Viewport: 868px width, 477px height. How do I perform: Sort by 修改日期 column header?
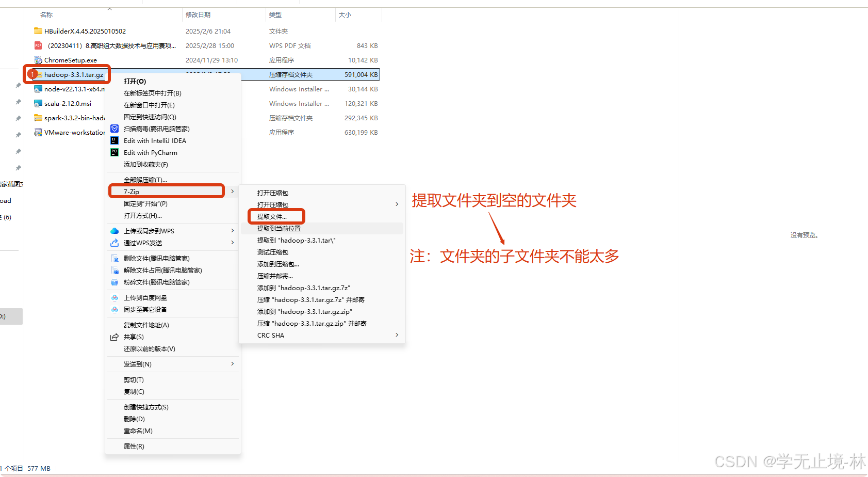(198, 15)
